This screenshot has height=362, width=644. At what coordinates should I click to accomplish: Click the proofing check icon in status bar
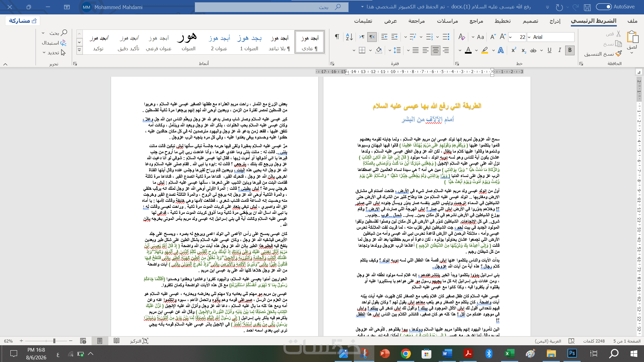572,341
